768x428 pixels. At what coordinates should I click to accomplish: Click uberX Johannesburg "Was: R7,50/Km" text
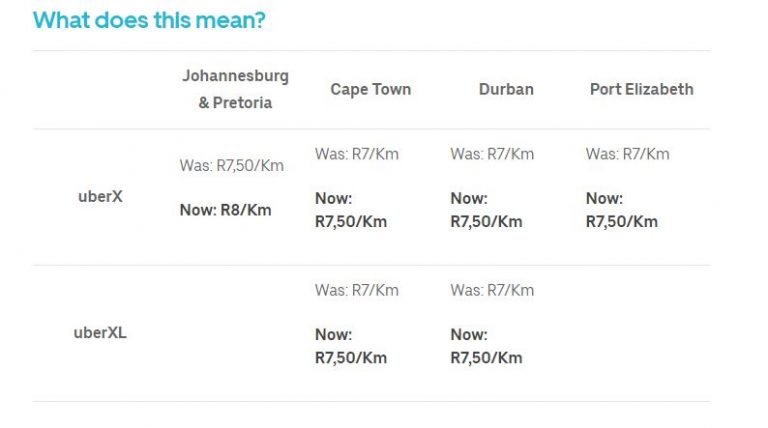[232, 166]
